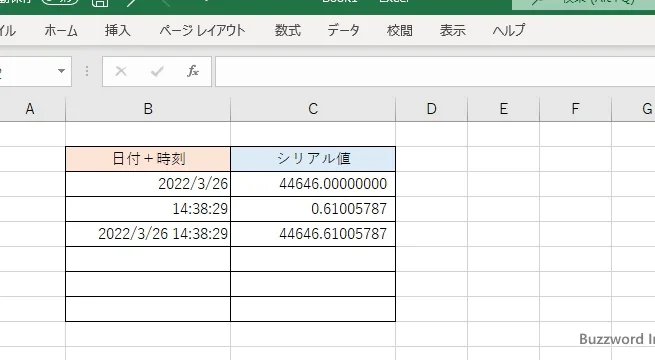
Task: Open the ヘルプ tab
Action: pyautogui.click(x=508, y=30)
